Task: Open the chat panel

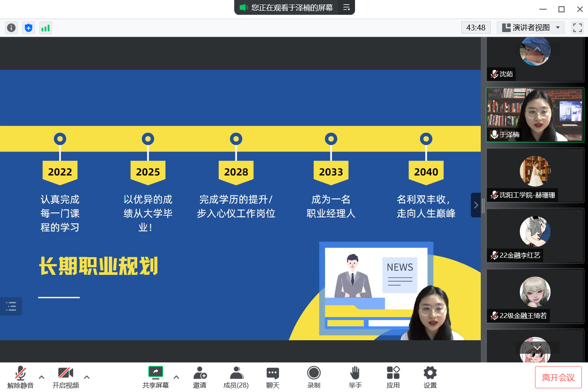Action: (x=273, y=377)
